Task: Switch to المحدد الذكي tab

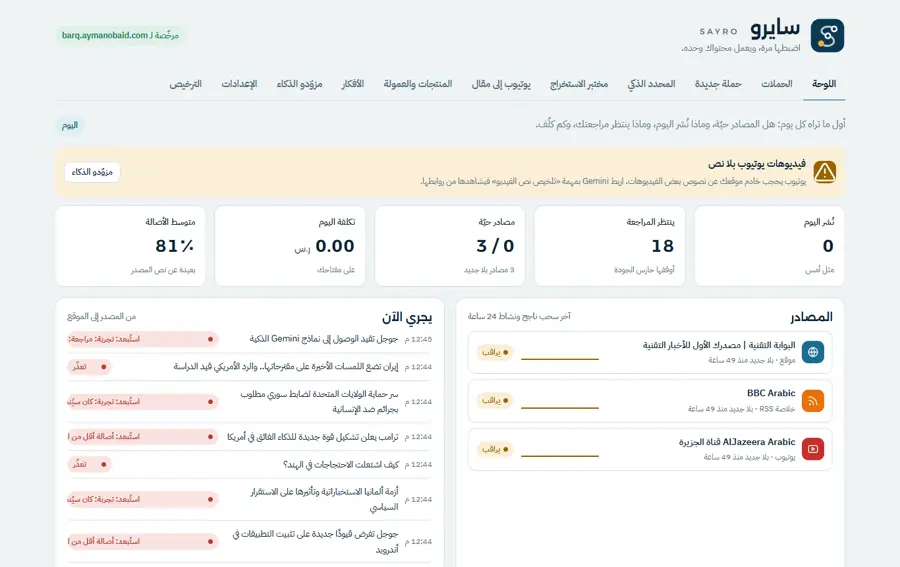Action: (651, 84)
